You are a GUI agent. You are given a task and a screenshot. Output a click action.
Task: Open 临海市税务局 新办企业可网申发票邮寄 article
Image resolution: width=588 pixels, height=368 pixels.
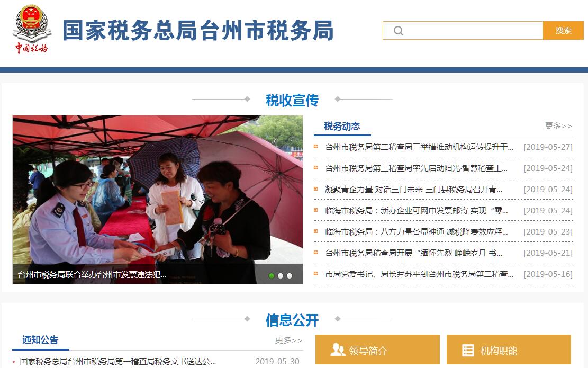(x=416, y=211)
